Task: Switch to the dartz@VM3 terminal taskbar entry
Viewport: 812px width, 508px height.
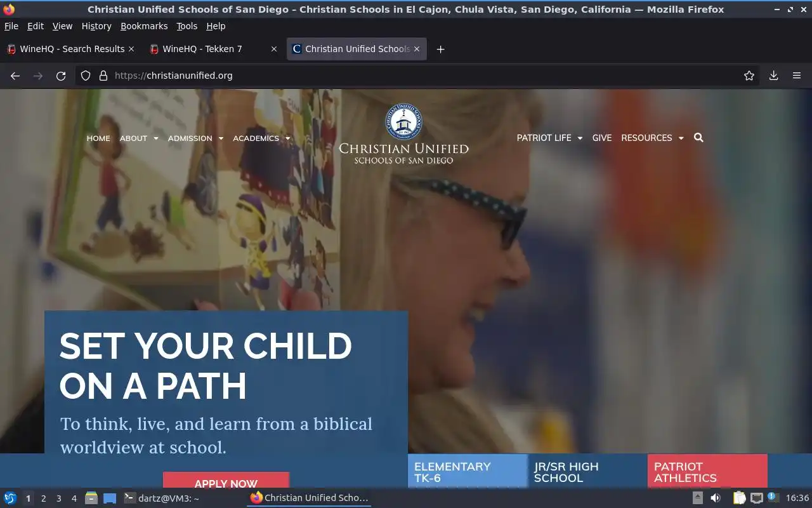Action: pyautogui.click(x=161, y=498)
